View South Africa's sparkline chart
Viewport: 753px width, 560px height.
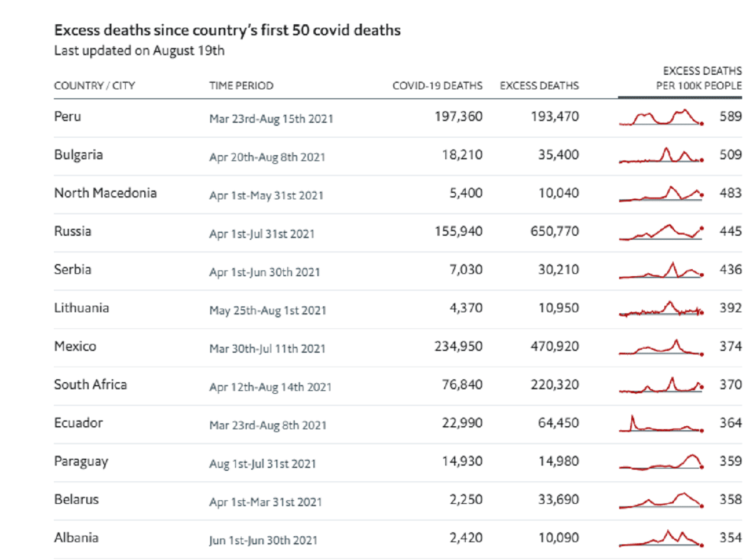pos(661,386)
